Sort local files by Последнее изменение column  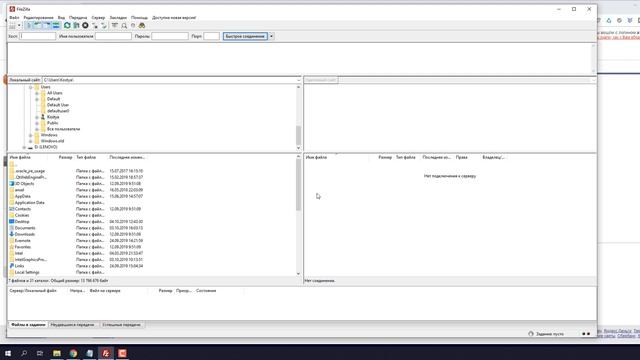127,157
